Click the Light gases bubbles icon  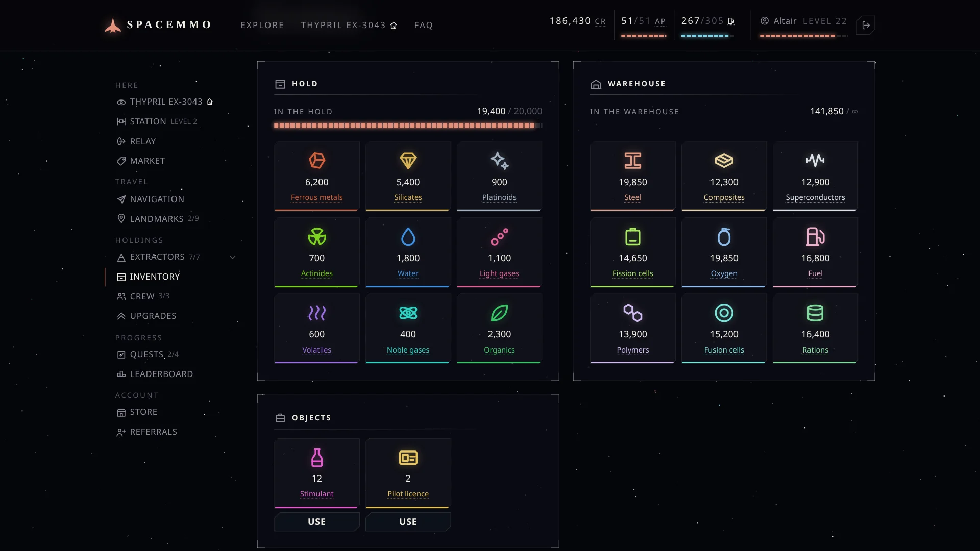pos(499,237)
